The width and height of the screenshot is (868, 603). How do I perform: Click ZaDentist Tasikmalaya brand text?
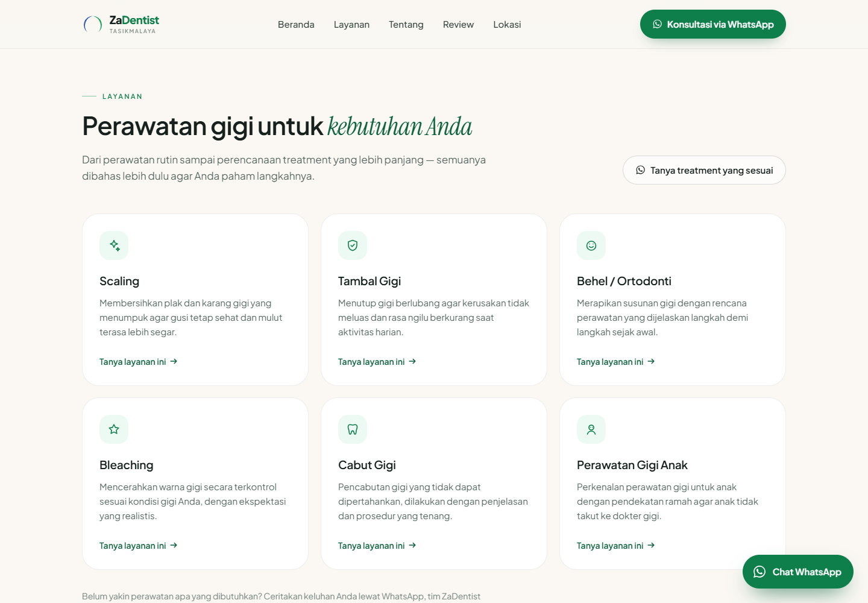pyautogui.click(x=134, y=24)
